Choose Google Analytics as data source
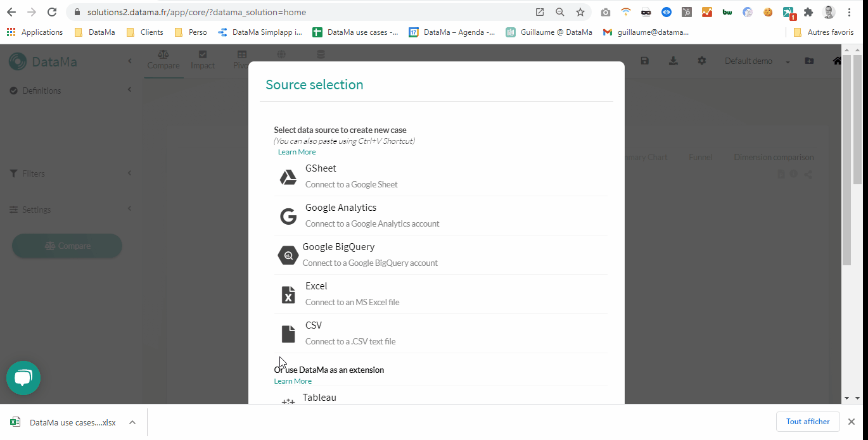868x440 pixels. click(x=440, y=216)
